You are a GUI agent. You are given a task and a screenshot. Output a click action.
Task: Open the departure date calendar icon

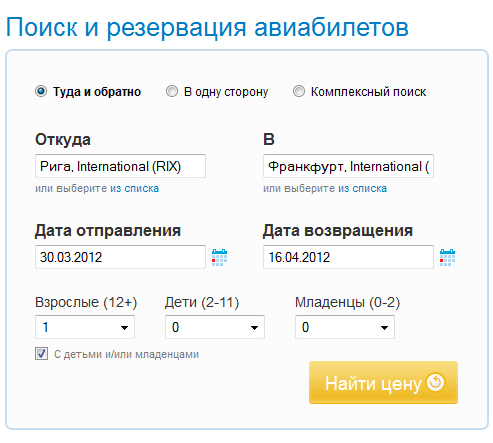(x=219, y=257)
